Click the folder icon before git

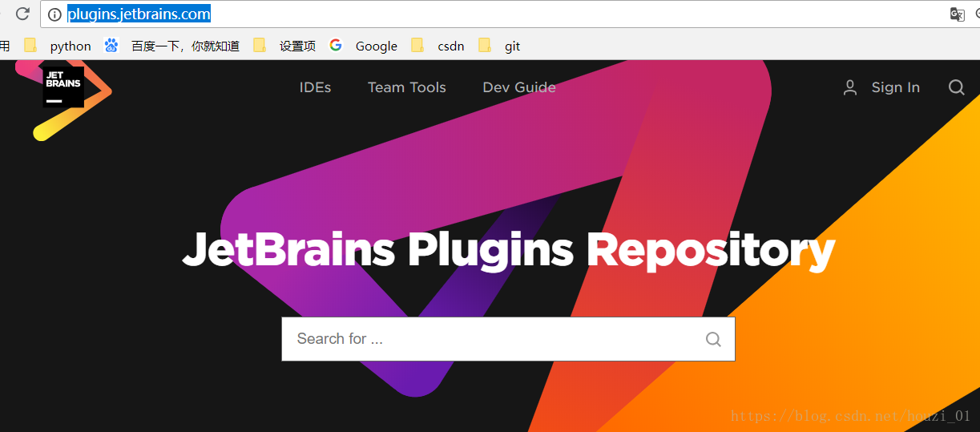coord(485,45)
